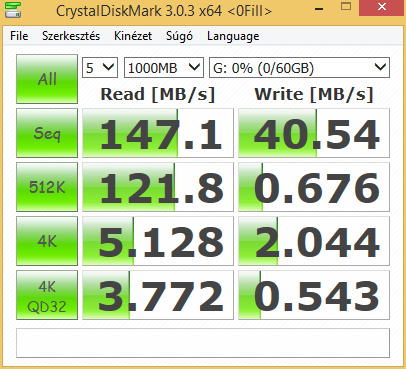Expand the drive selector showing G: 0%

pyautogui.click(x=299, y=68)
